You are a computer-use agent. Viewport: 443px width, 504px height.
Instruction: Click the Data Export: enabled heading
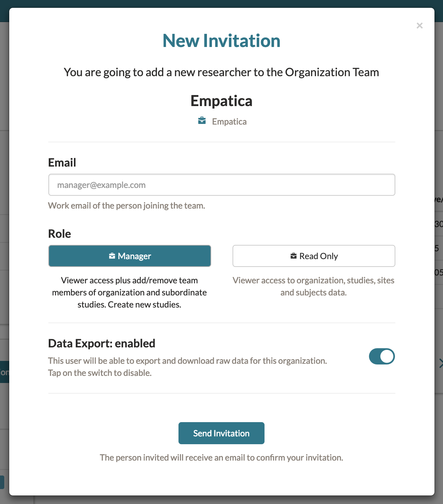(102, 343)
